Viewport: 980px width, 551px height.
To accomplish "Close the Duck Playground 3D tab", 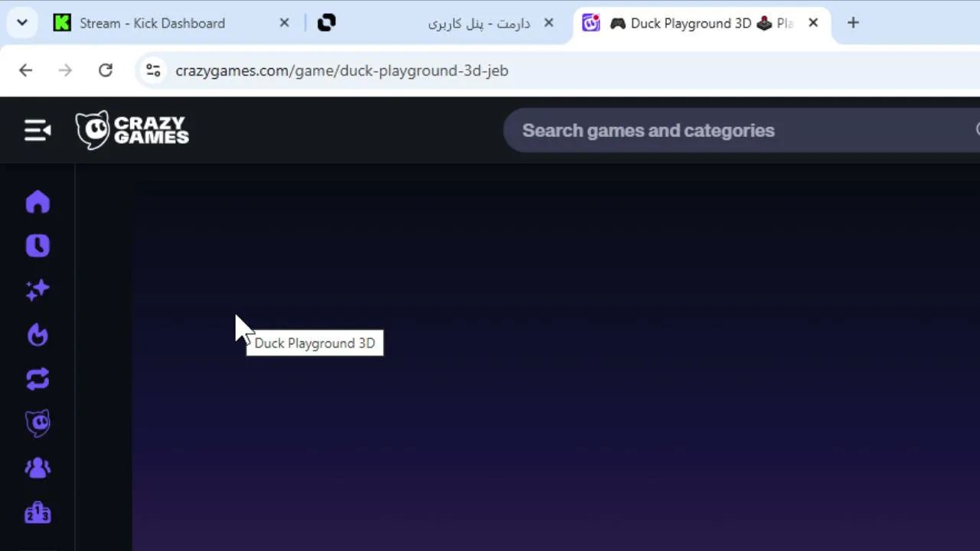I will pos(813,23).
